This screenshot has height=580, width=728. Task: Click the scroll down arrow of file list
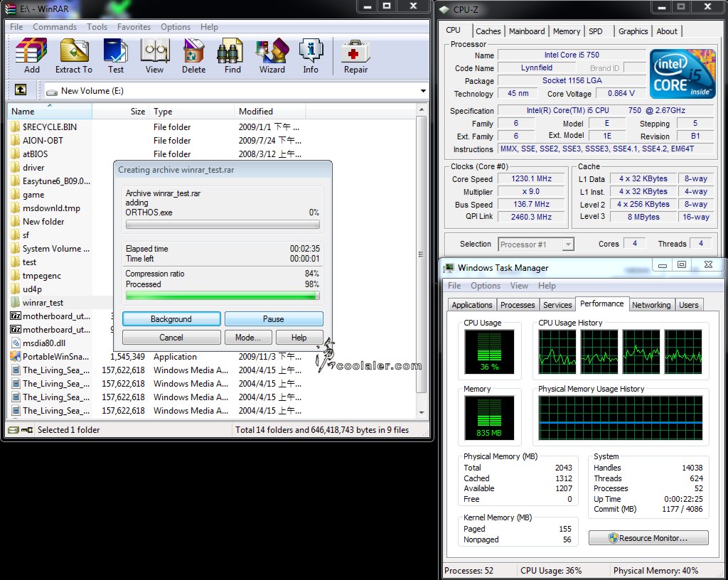pos(421,412)
